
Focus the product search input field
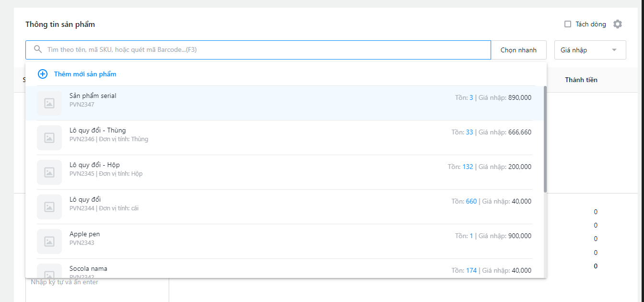pyautogui.click(x=258, y=50)
